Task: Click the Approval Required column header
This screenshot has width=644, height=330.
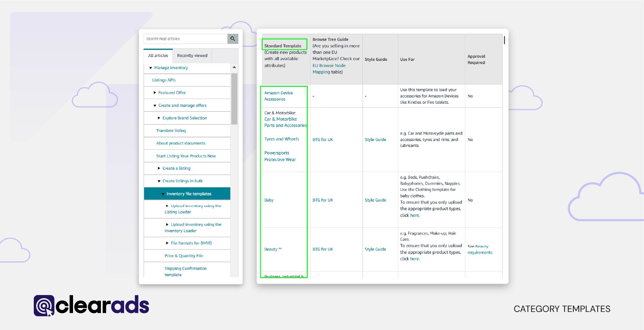Action: 476,59
